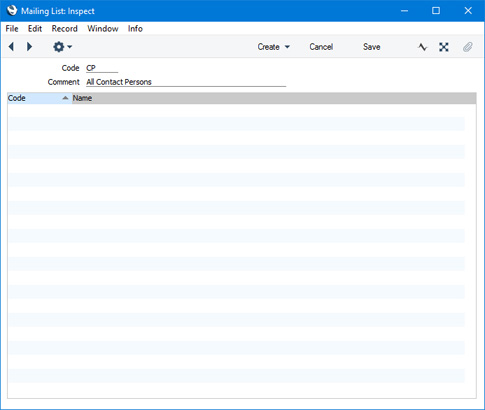
Task: Click the dropdown arrow beside the gear
Action: [x=69, y=47]
